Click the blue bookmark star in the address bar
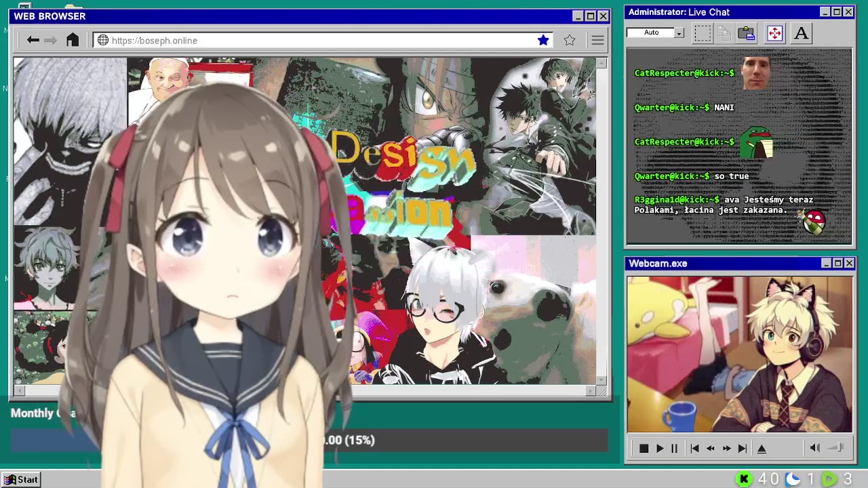The image size is (868, 488). (x=543, y=41)
